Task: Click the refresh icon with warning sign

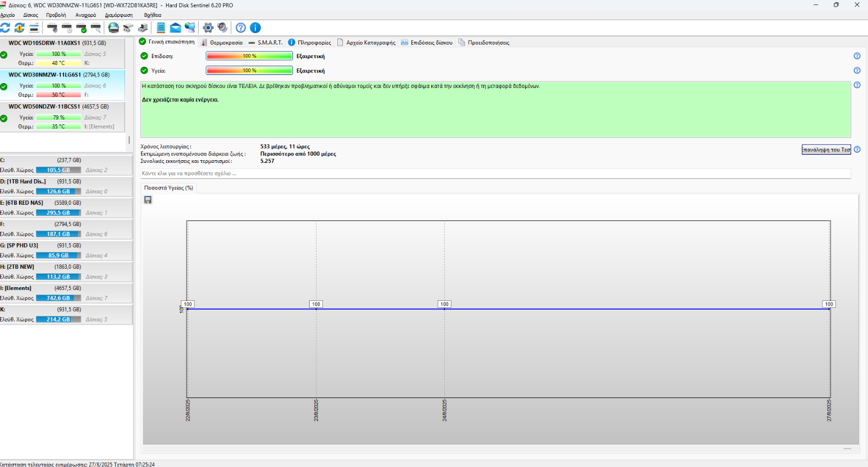Action: (x=20, y=28)
